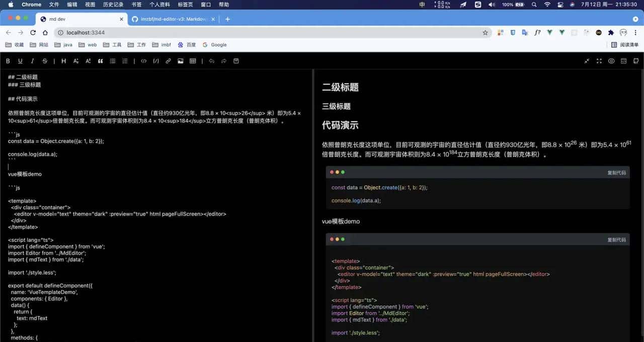Insert an unordered list
This screenshot has width=644, height=342.
point(113,61)
